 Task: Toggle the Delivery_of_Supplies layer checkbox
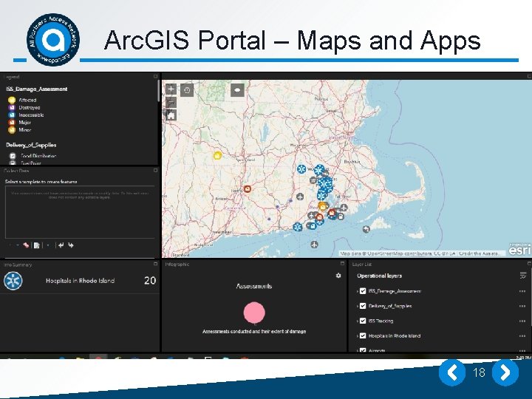[x=363, y=306]
